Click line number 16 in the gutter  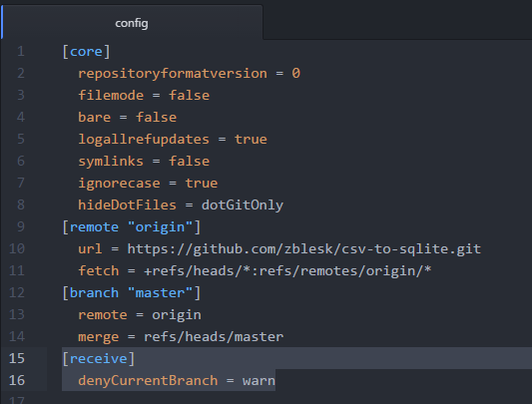[17, 381]
